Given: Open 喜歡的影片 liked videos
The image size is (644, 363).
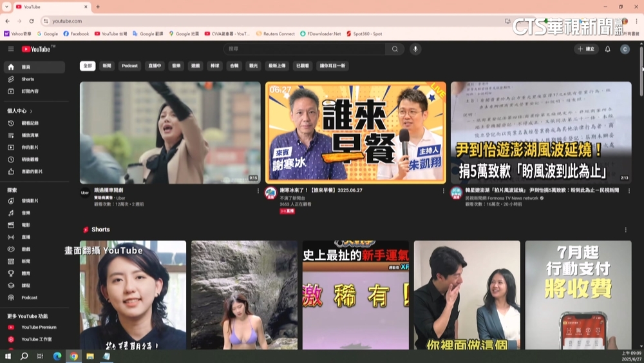Looking at the screenshot, I should (35, 172).
